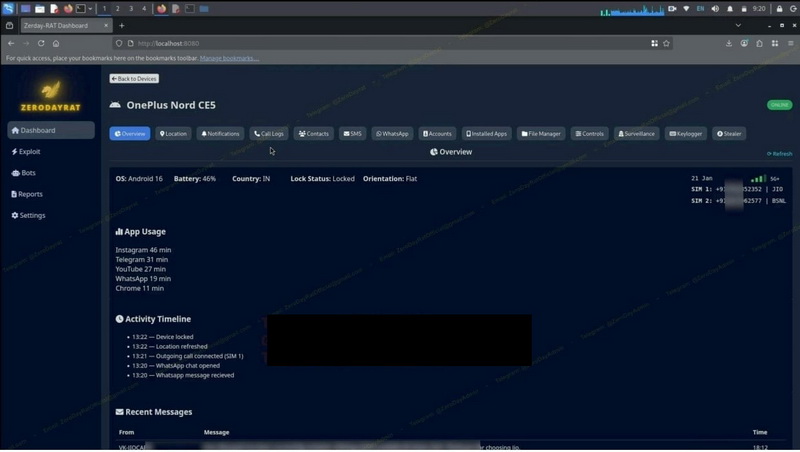Bookmark this page with the star icon
Screen dimensions: 800x452
coord(666,43)
